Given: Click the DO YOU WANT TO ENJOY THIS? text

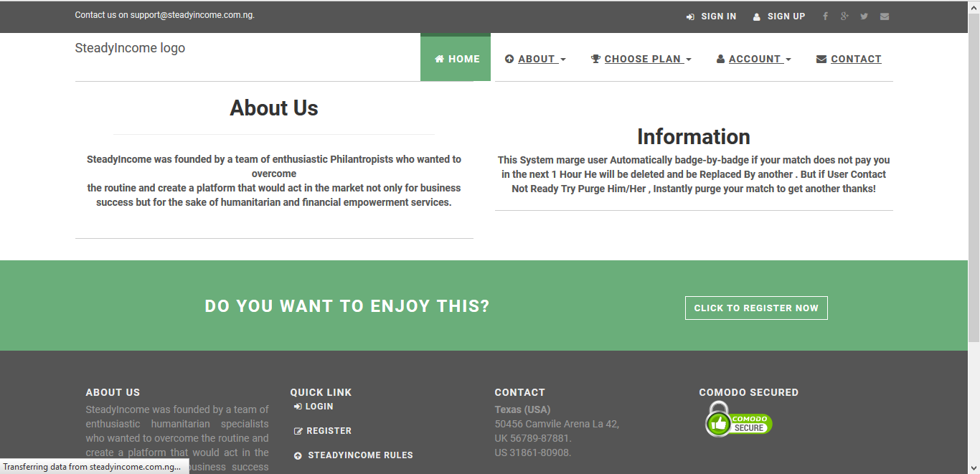Looking at the screenshot, I should (x=347, y=306).
